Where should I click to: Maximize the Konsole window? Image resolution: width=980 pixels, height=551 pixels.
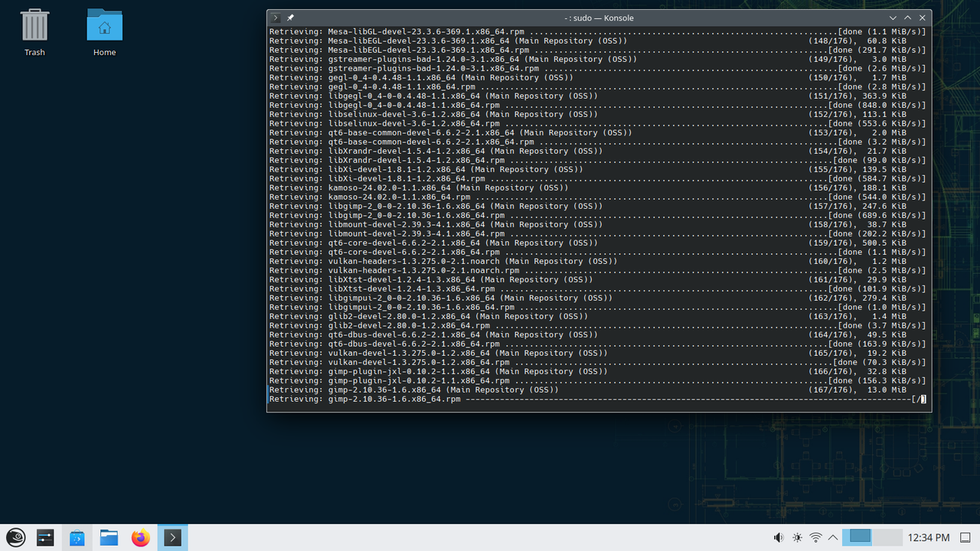908,18
